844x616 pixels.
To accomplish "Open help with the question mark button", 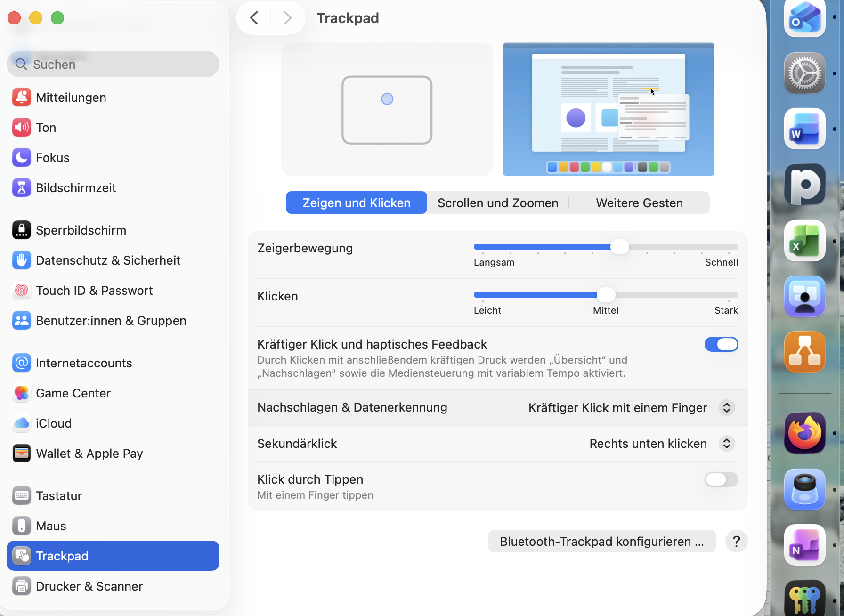I will click(737, 542).
